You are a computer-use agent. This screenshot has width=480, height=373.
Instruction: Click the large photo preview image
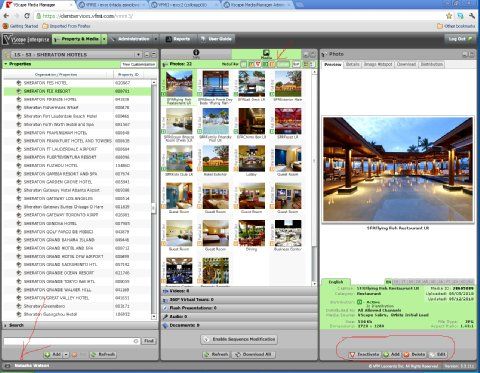(x=398, y=169)
